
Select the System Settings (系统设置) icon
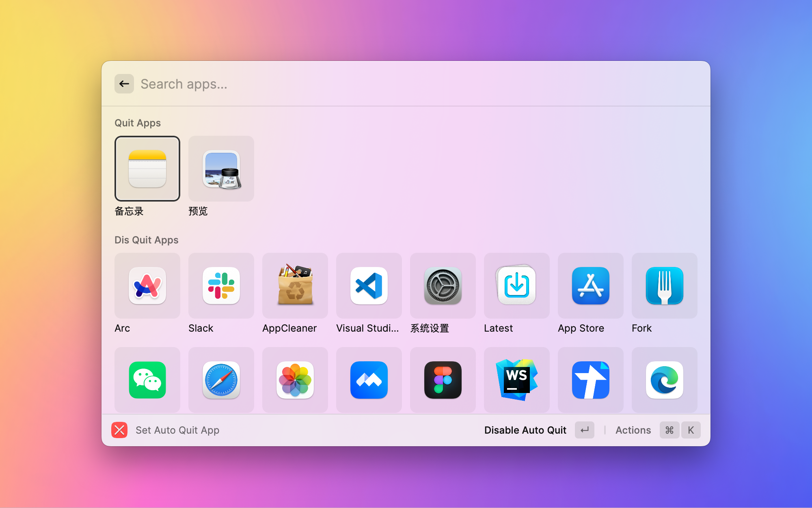[x=443, y=286]
